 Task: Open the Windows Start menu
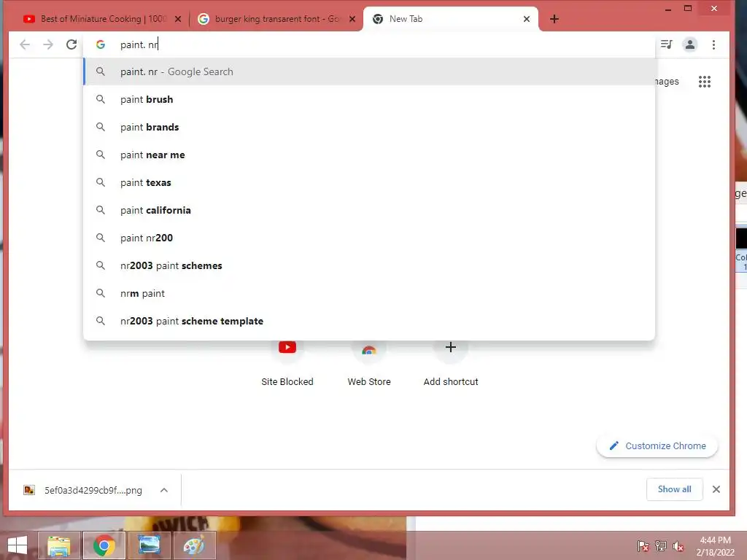click(18, 545)
